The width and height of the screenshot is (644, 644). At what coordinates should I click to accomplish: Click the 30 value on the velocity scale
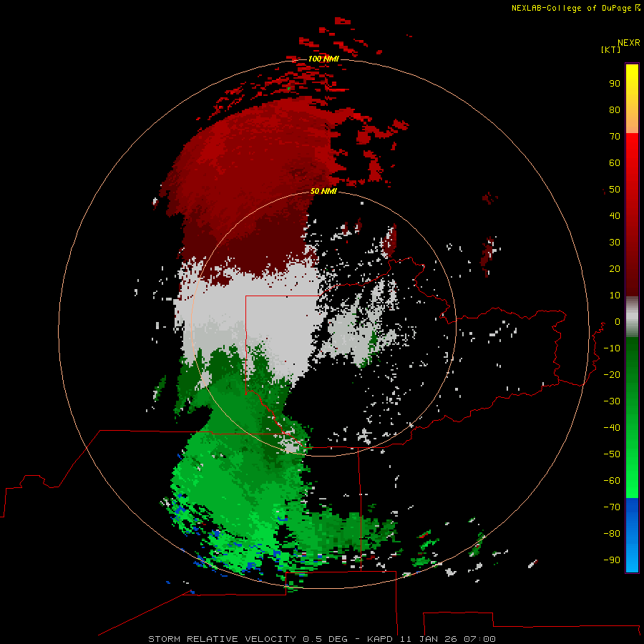tap(615, 243)
